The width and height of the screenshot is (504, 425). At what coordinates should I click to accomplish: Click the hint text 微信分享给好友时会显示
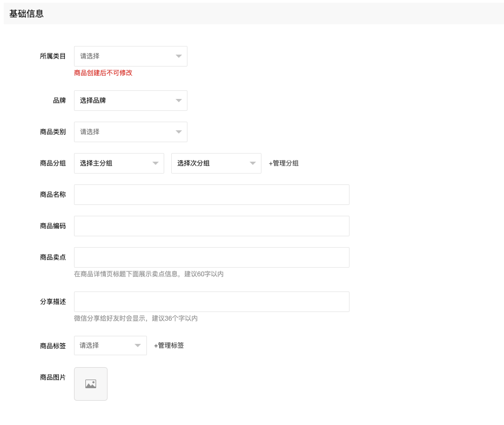pyautogui.click(x=110, y=318)
